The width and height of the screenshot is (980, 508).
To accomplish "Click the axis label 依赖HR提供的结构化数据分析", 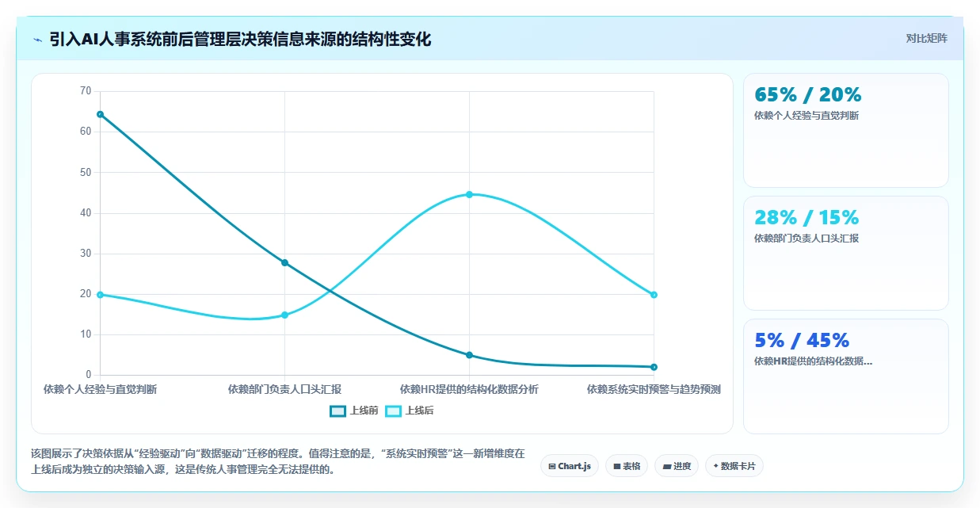I will pos(469,389).
